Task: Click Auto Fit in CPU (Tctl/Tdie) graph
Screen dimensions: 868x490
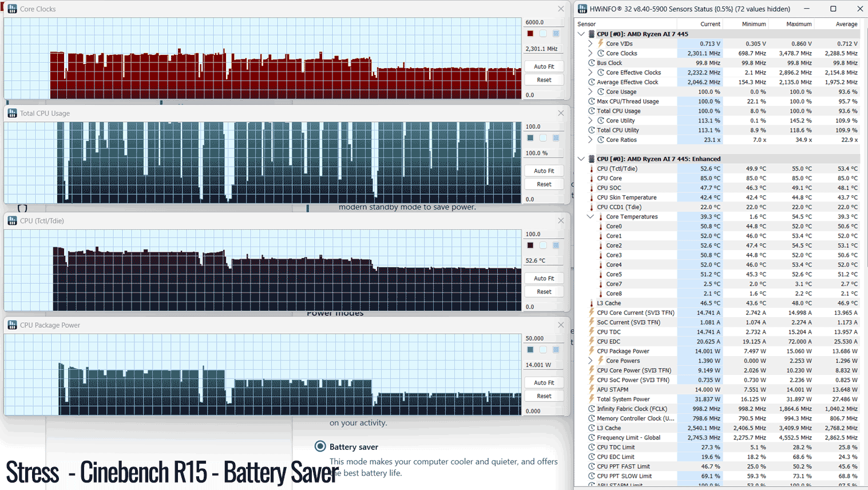Action: pos(544,278)
